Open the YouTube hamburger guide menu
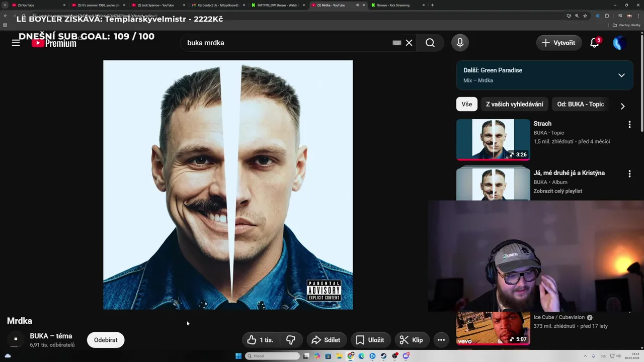 coord(16,43)
